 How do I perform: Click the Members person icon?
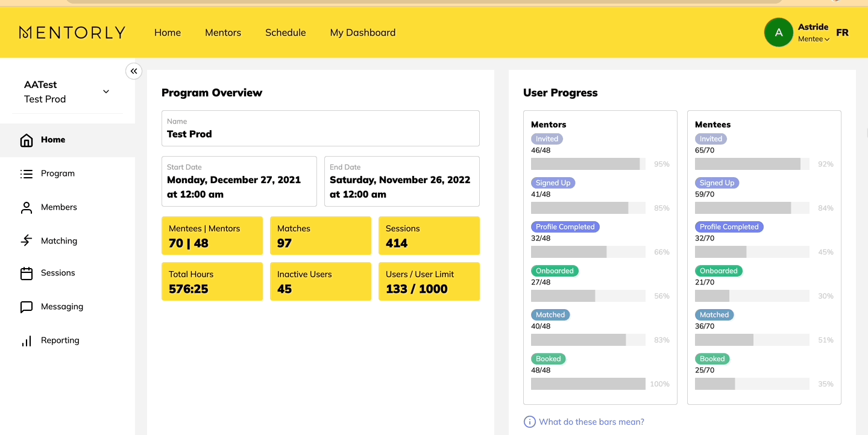[27, 207]
